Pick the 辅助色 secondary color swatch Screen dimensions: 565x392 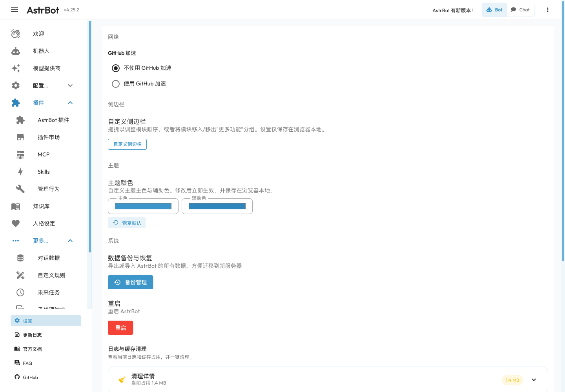point(217,206)
